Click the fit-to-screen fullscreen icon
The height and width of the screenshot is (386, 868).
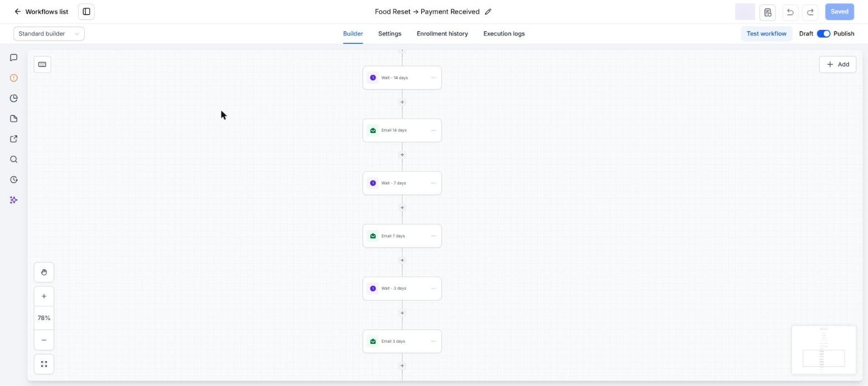44,364
